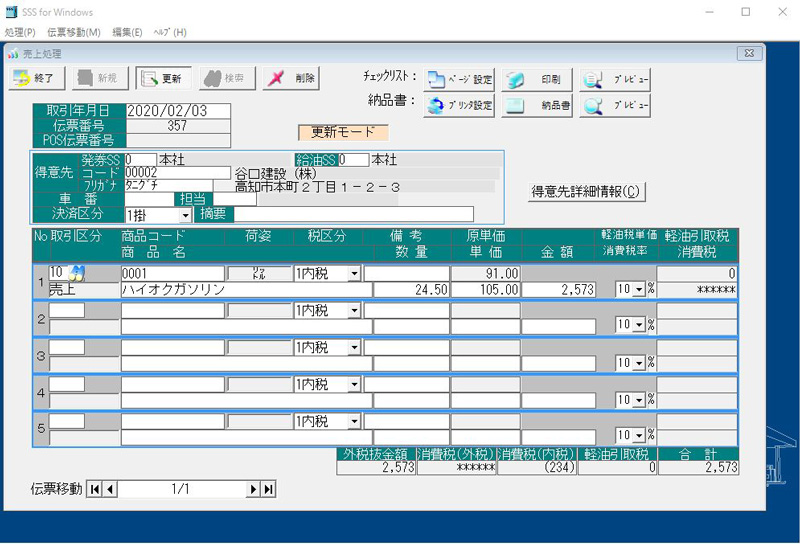Viewport: 800px width, 544px height.
Task: Click the 削除 (Delete) red X button
Action: coord(292,78)
